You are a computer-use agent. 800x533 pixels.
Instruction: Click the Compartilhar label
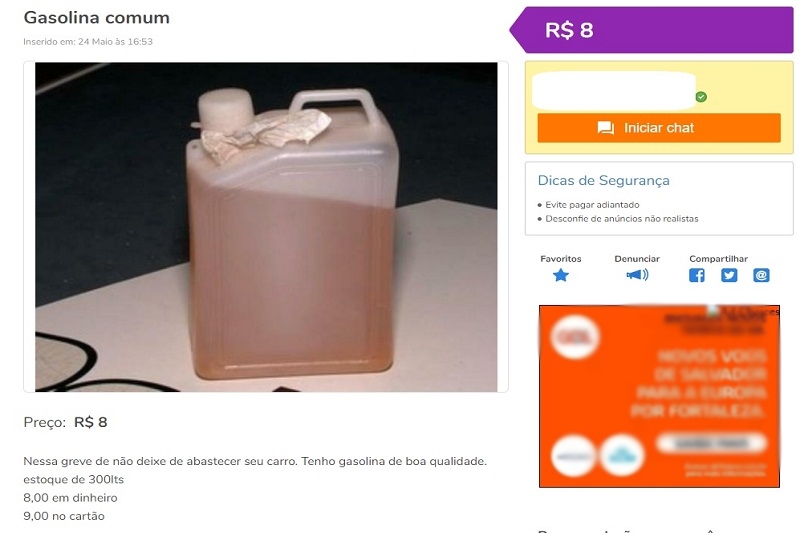point(718,259)
